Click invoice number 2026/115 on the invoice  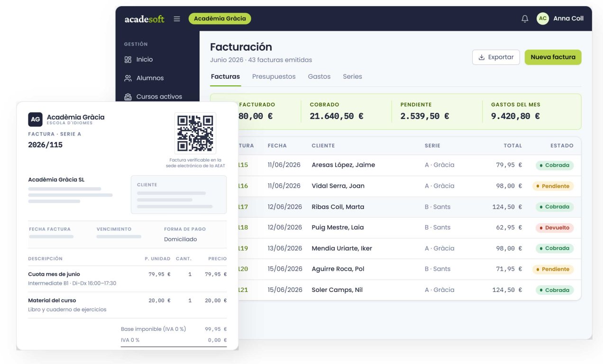click(46, 145)
